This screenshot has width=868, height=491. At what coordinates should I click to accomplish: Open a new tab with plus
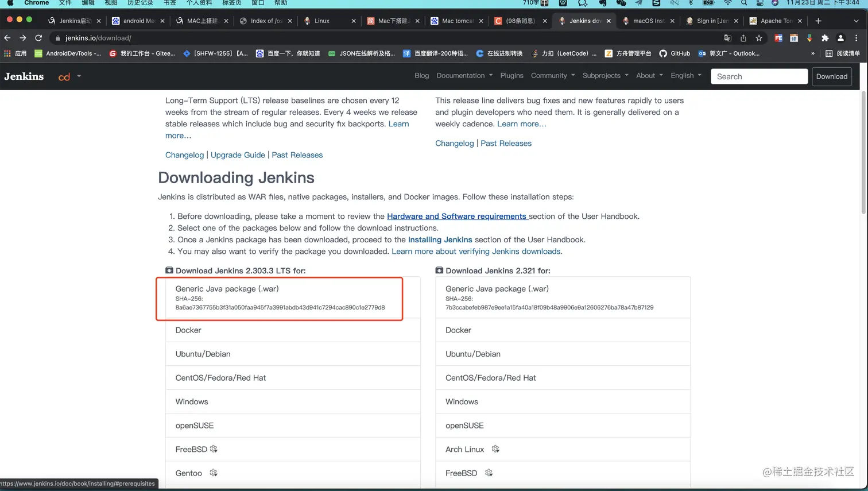(x=818, y=21)
